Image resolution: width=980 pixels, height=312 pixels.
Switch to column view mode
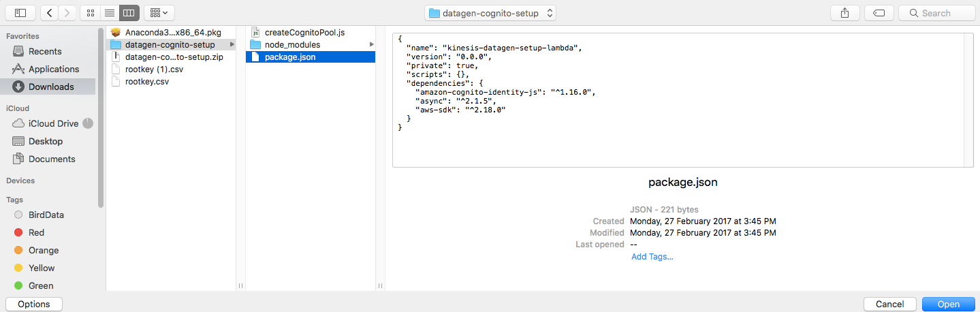129,12
